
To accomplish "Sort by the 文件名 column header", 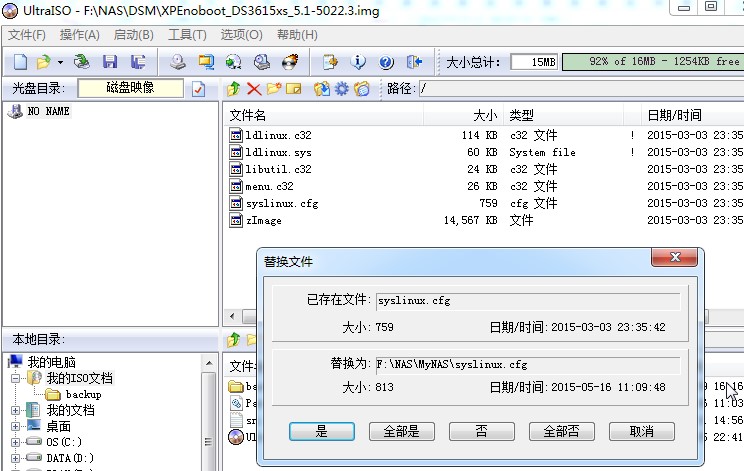I will click(323, 115).
